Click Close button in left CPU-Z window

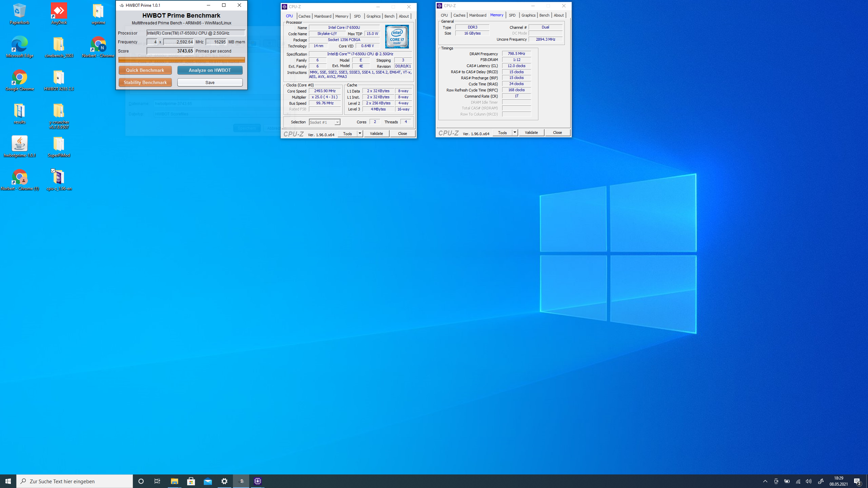coord(402,134)
